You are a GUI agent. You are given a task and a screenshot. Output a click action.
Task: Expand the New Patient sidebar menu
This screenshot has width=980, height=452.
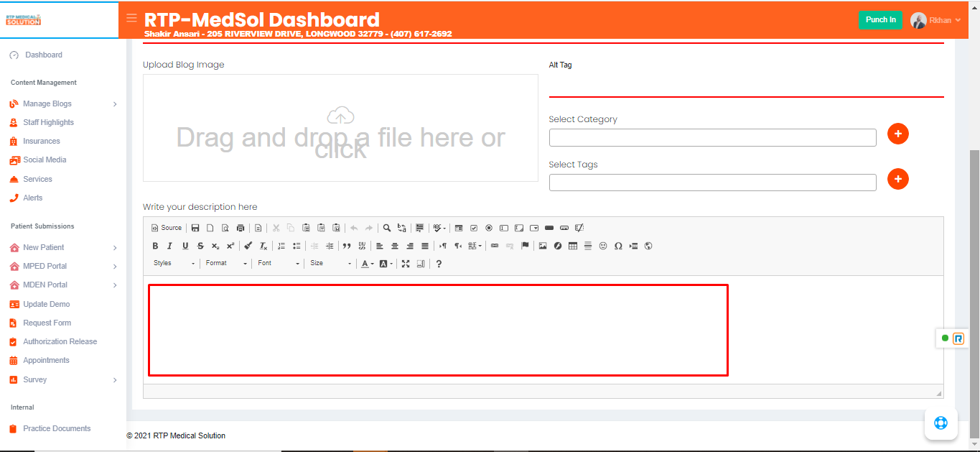point(63,247)
